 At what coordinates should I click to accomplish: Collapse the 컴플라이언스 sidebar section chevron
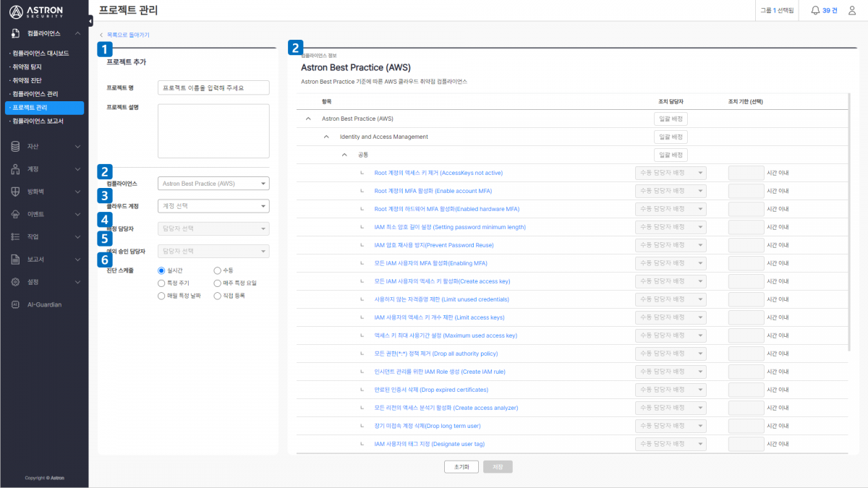point(77,33)
